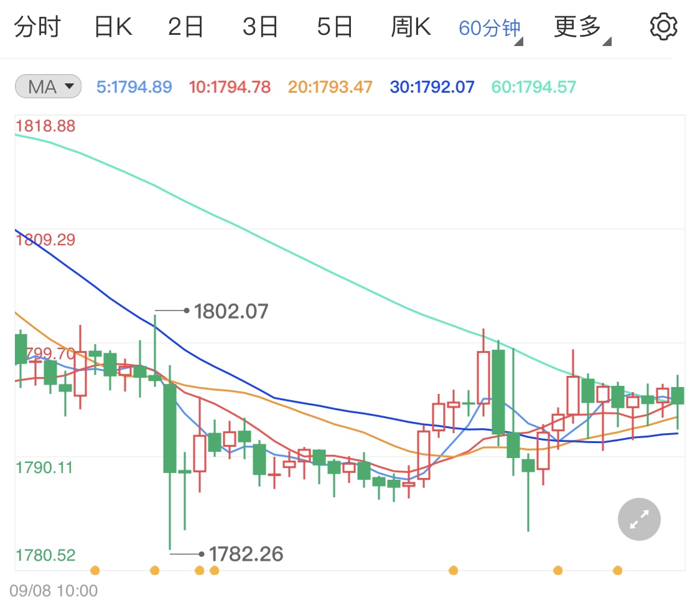Viewport: 700px width, 603px height.
Task: Toggle the MA5 line via its blue legend
Action: point(134,86)
